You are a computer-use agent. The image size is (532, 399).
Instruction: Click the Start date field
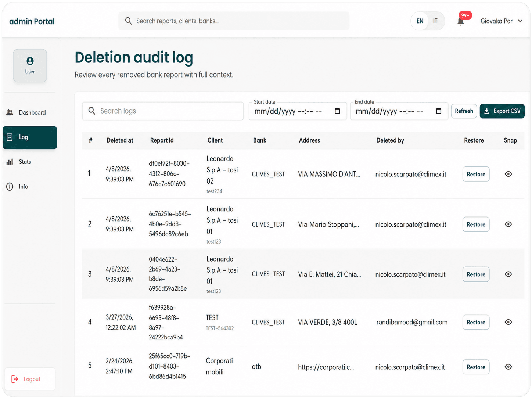[298, 111]
